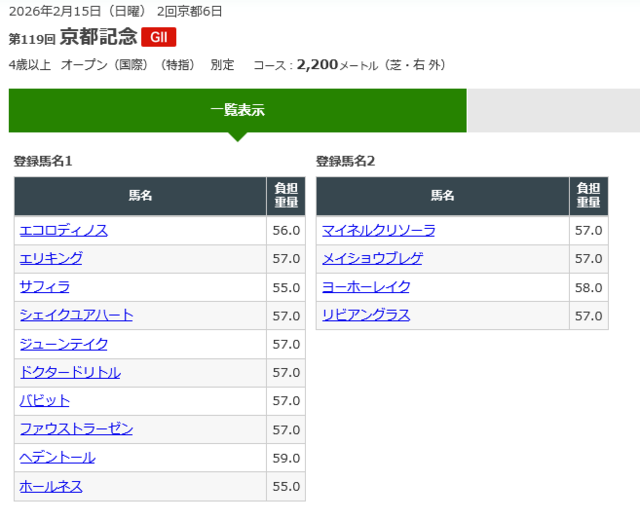Select the green 一覧表示 tab
Viewport: 640px width, 520px height.
pos(237,110)
